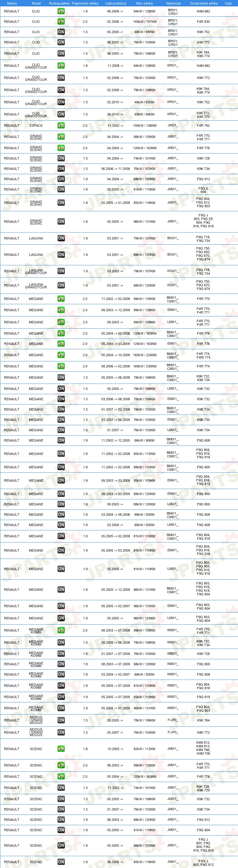The image size is (238, 868).
Task: Click petrol icon in GRAND SCENIC F4R 776 row
Action: pyautogui.click(x=61, y=148)
